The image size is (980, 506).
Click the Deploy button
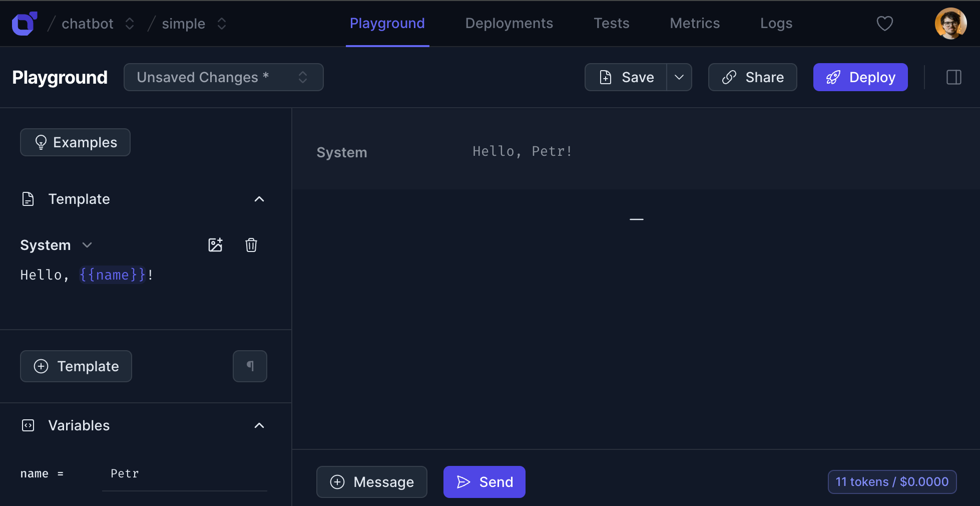[x=860, y=77]
